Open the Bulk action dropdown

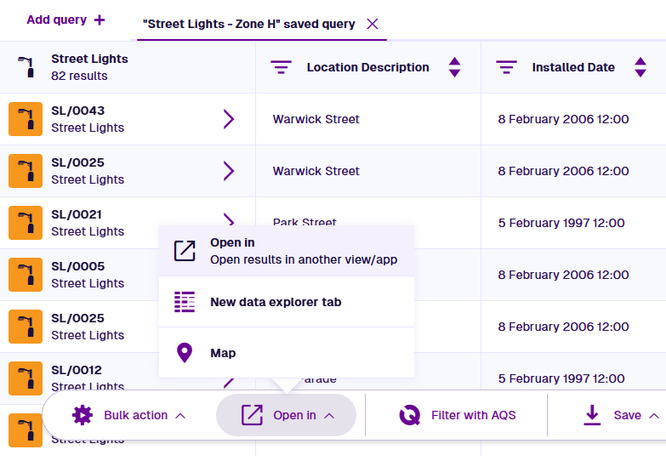(129, 415)
